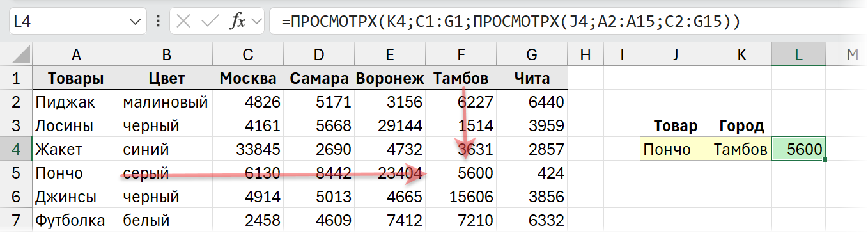Confirm formula with the checkmark icon
Image resolution: width=868 pixels, height=233 pixels.
click(x=210, y=22)
